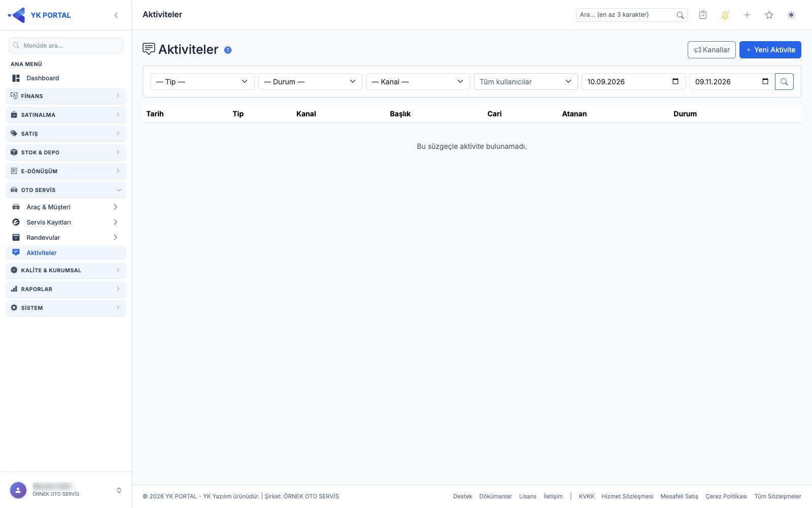This screenshot has height=508, width=812.
Task: Expand the FİNANS menu section
Action: coord(66,96)
